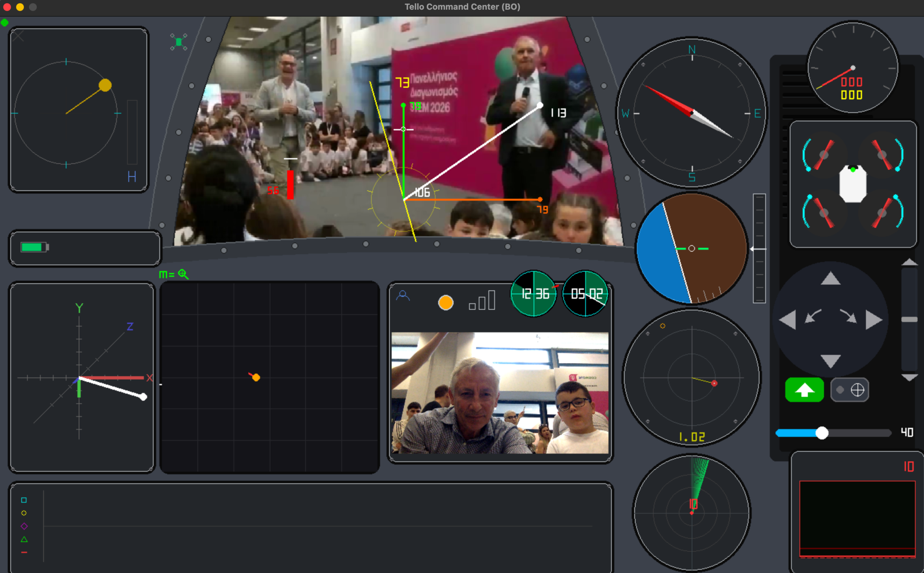Click the green magnifier zoom icon

183,274
